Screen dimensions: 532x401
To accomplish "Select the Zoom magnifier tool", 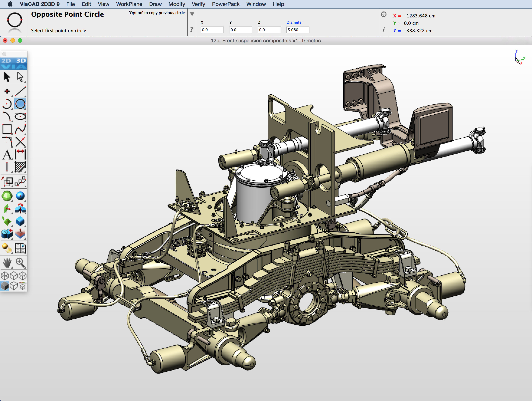I will pos(20,263).
